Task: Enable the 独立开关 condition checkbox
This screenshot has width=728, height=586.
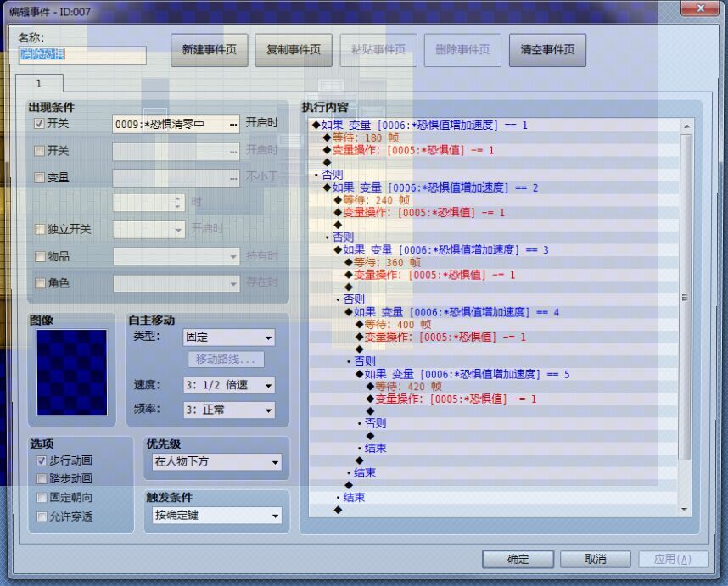Action: click(40, 229)
